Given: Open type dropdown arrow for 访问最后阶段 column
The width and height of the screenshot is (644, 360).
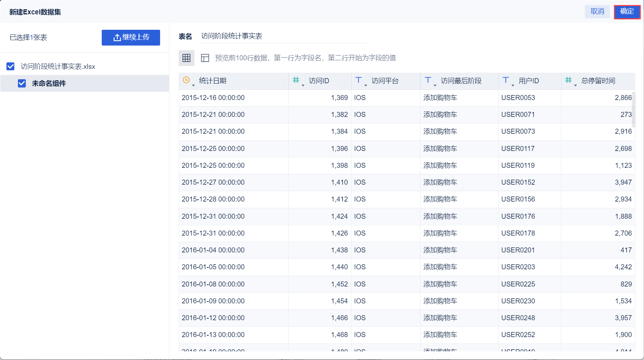Looking at the screenshot, I should (435, 85).
